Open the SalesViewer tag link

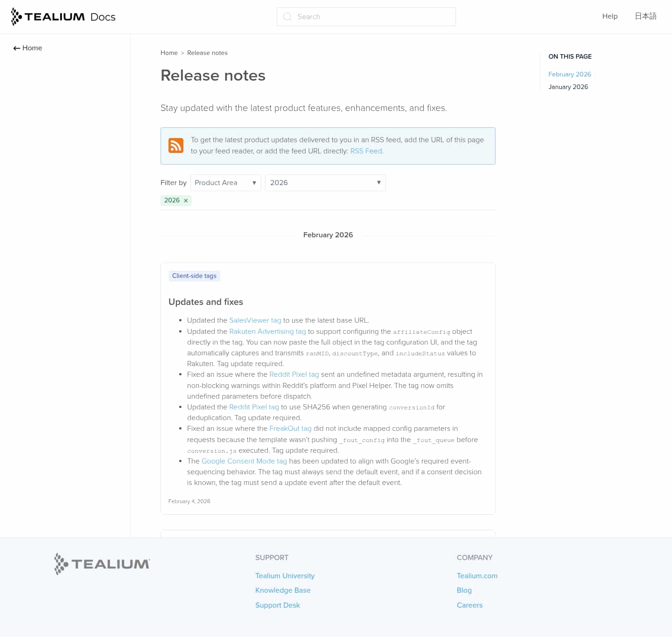point(255,320)
